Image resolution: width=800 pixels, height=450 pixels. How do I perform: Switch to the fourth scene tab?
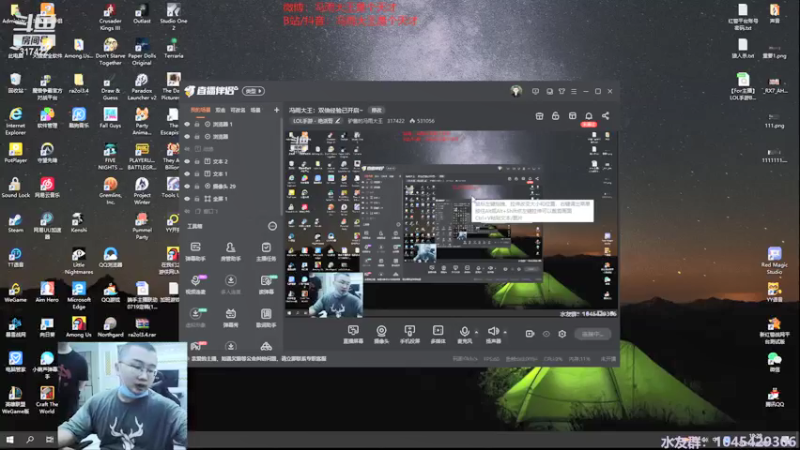coord(256,110)
